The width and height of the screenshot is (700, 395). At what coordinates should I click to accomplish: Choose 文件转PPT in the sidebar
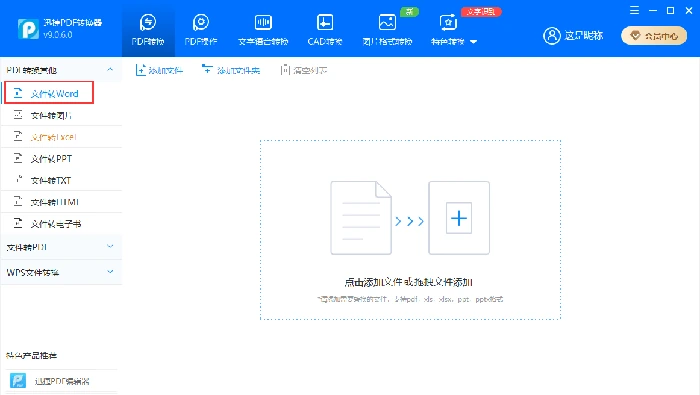61,158
